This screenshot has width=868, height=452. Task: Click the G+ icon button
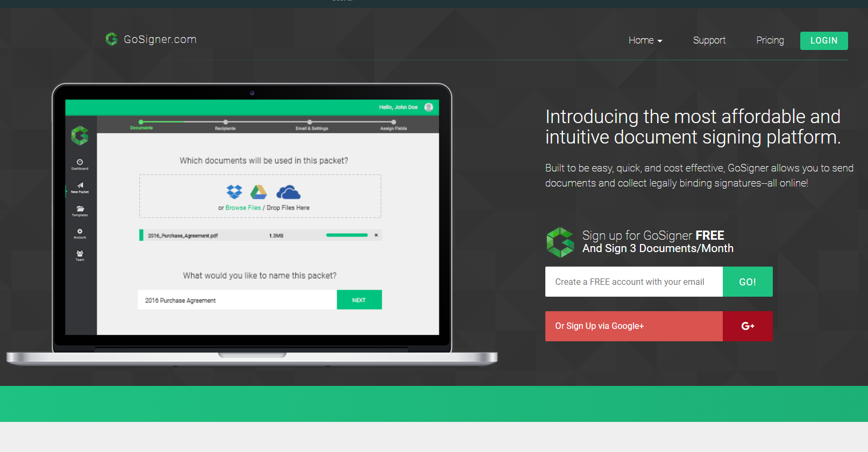point(748,326)
